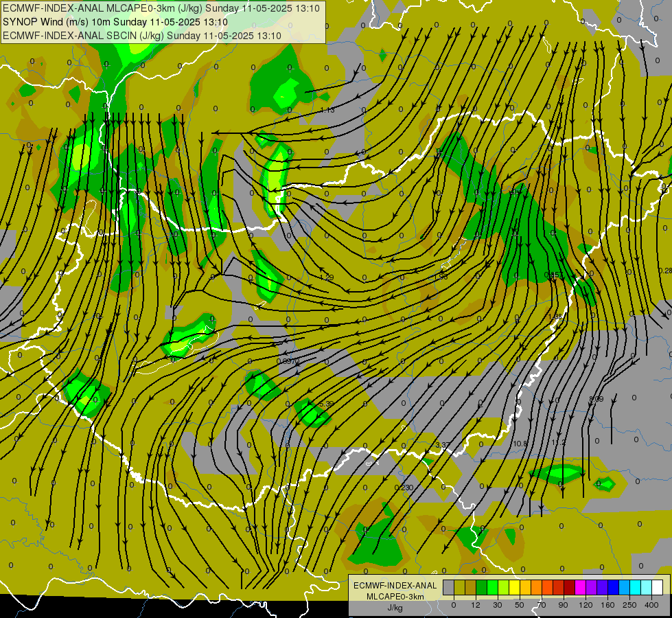Viewport: 672px width, 618px height.
Task: Click the purple swatch next to magenta
Action: coord(591,587)
